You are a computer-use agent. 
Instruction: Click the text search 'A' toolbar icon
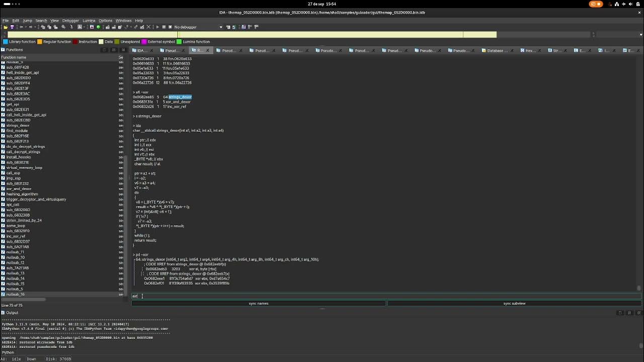pyautogui.click(x=79, y=27)
